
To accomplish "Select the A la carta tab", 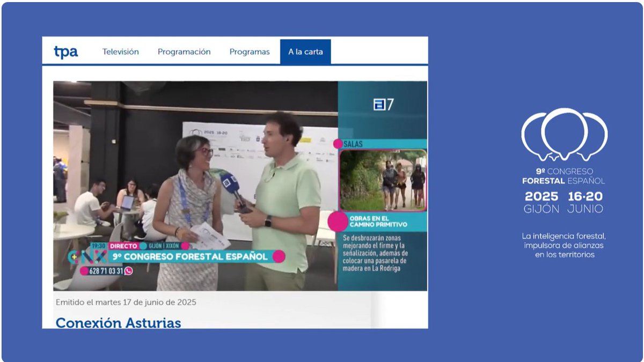I will [x=305, y=52].
